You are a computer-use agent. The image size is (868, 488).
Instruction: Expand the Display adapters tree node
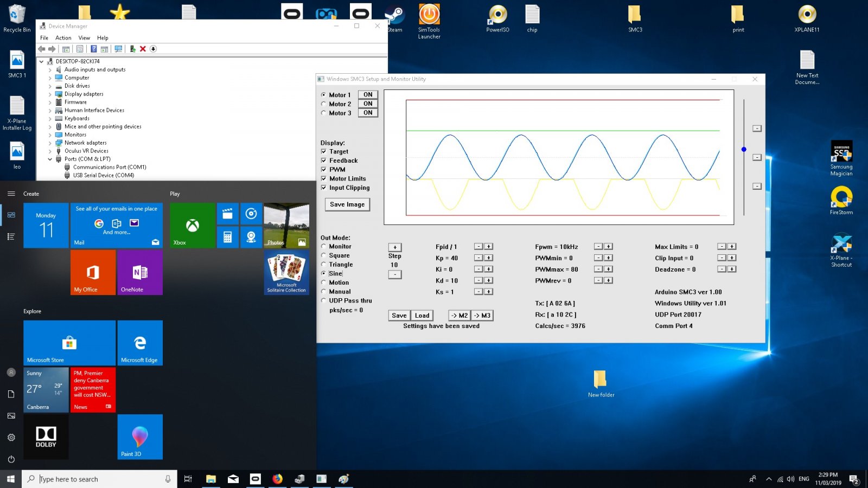tap(50, 94)
